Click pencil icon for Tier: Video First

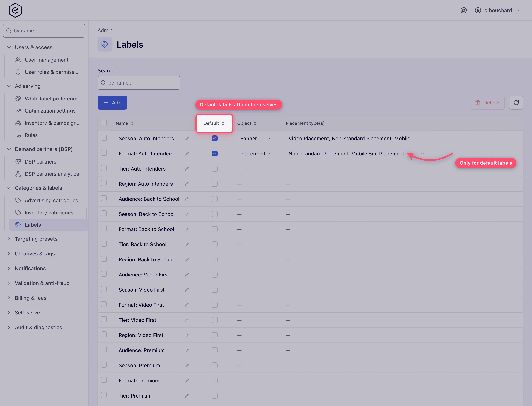coord(187,320)
